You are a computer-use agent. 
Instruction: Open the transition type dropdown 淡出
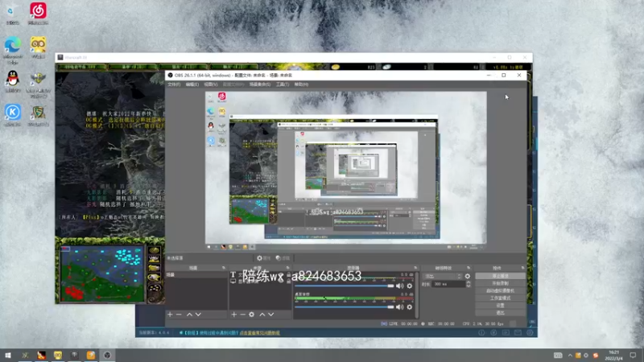pyautogui.click(x=443, y=276)
